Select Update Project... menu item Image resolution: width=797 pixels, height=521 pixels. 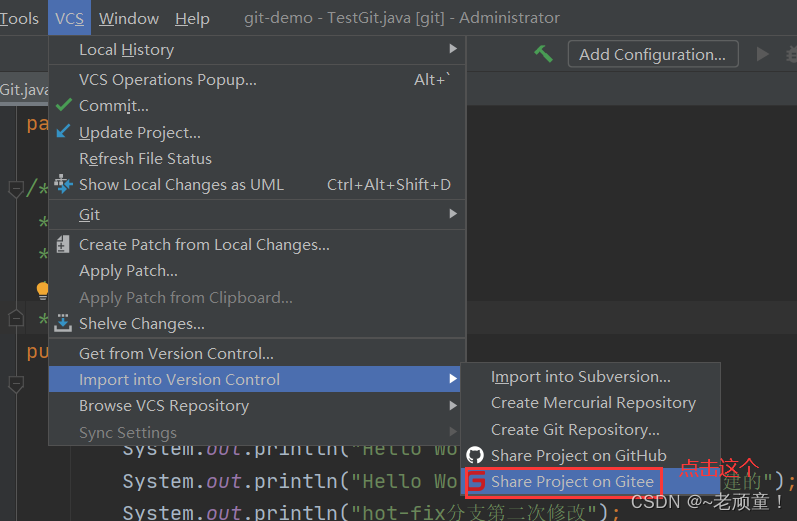(x=257, y=132)
